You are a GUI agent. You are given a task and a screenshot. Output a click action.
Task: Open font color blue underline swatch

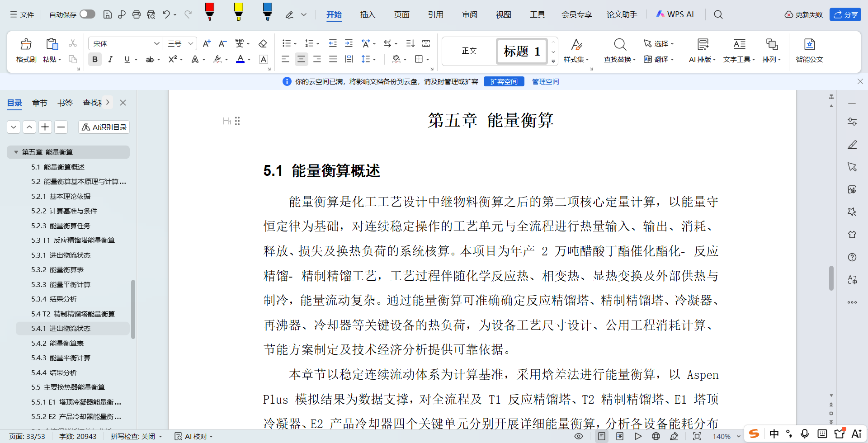(241, 59)
